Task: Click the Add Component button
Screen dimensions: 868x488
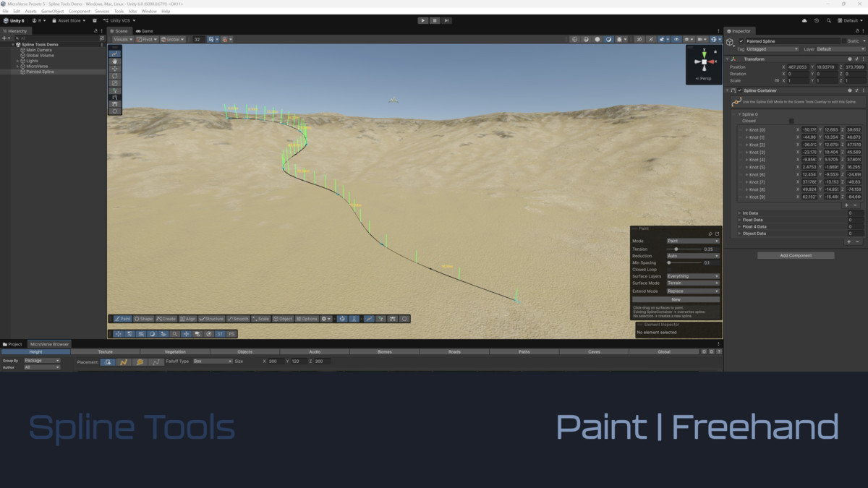Action: 796,255
